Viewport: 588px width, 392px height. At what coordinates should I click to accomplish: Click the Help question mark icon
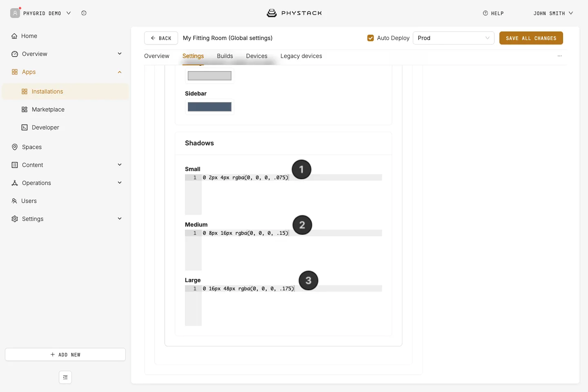(x=486, y=13)
